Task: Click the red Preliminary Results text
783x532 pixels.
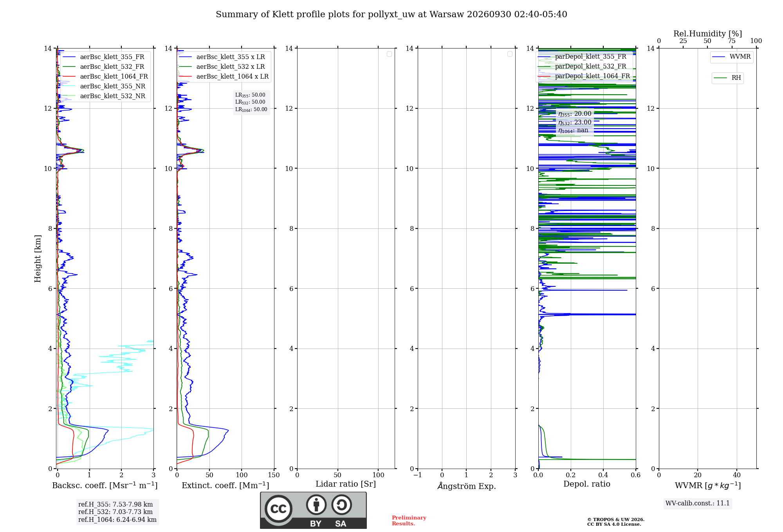Action: [x=409, y=521]
